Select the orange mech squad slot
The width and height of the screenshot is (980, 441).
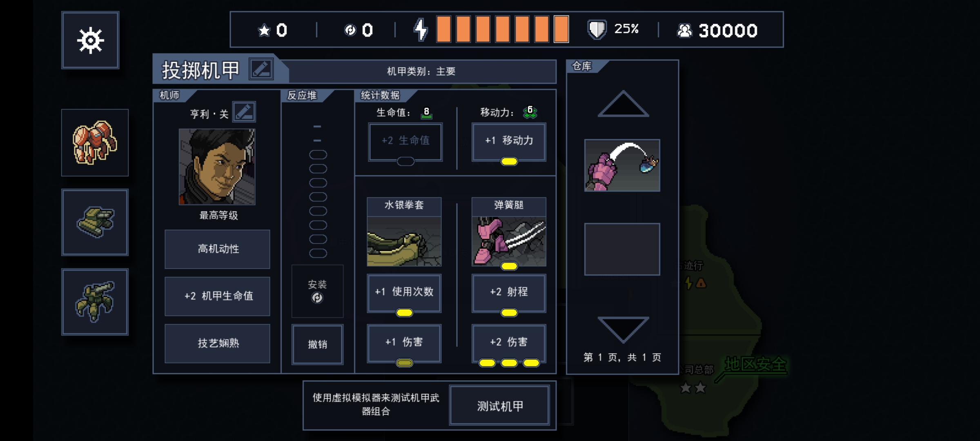pos(95,143)
